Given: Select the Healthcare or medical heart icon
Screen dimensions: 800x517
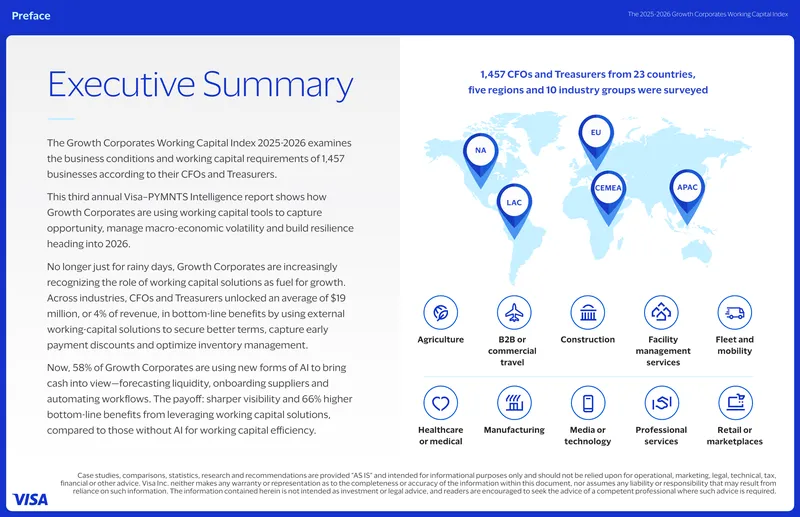Looking at the screenshot, I should (440, 403).
